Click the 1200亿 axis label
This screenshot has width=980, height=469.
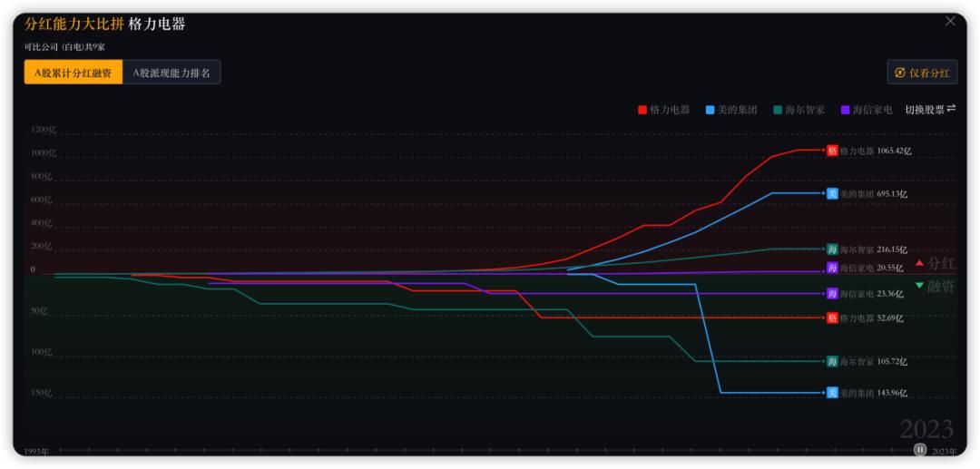point(44,130)
